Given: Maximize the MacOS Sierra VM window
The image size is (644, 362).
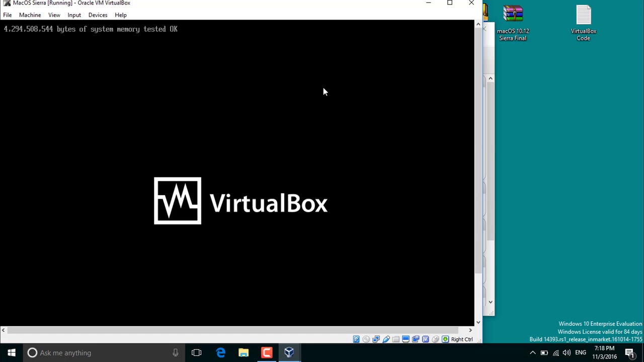Looking at the screenshot, I should pos(450,3).
